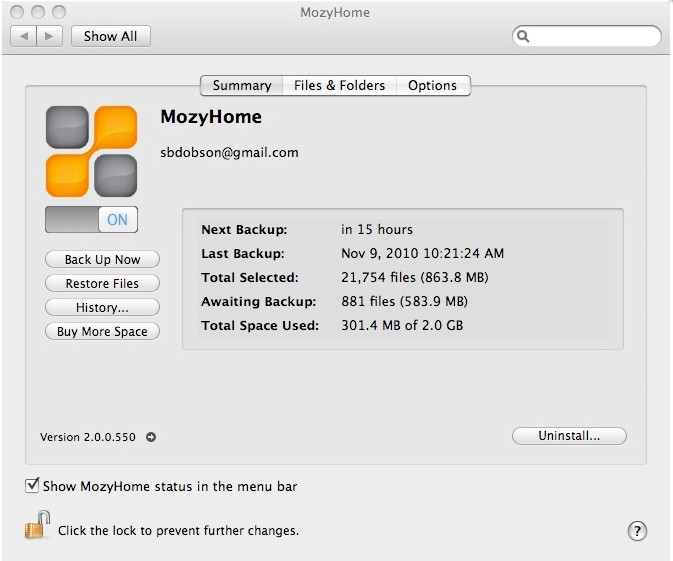
Task: Click the padlock icon to prevent changes
Action: pos(37,525)
